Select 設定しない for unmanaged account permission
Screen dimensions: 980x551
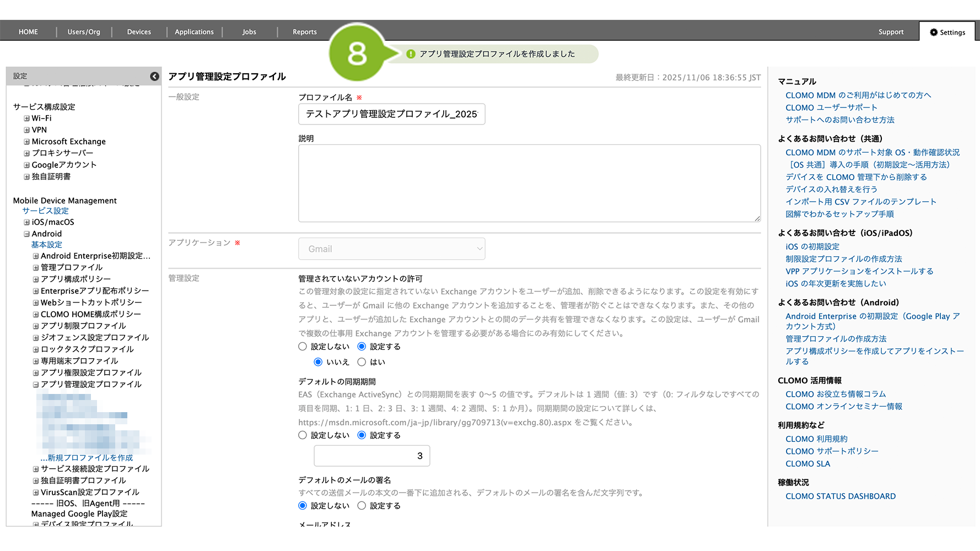[303, 347]
